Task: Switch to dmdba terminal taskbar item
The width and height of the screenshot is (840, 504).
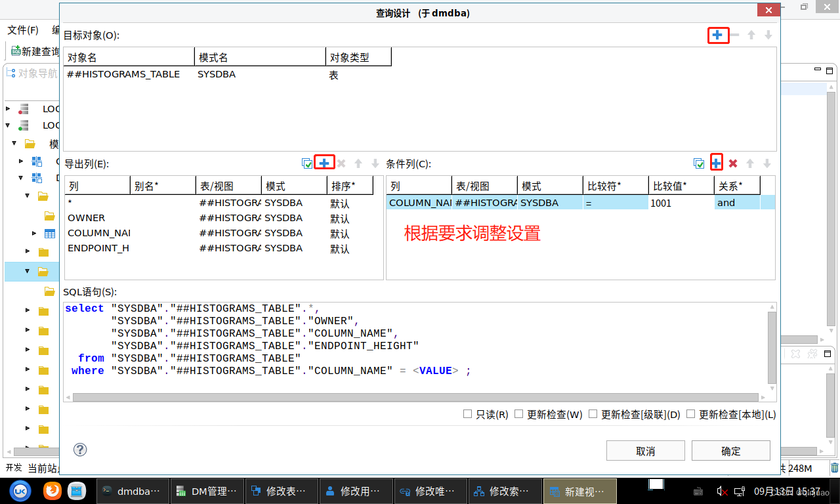Action: (x=132, y=491)
